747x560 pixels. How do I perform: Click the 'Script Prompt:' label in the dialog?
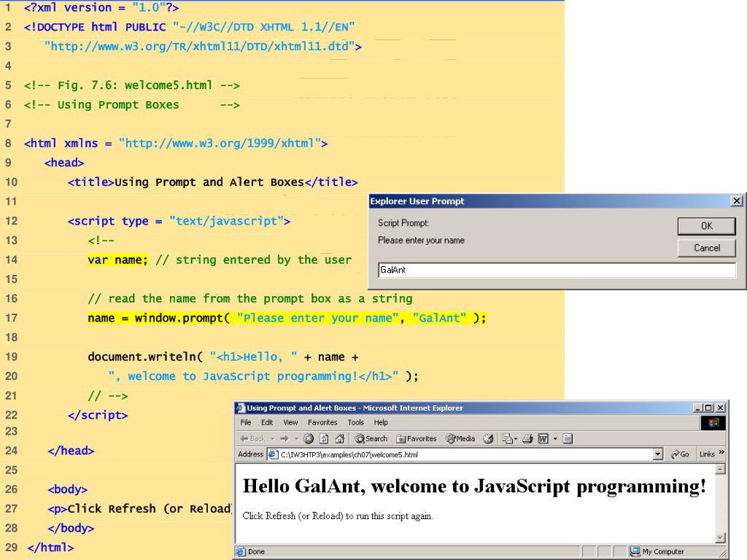pyautogui.click(x=403, y=223)
